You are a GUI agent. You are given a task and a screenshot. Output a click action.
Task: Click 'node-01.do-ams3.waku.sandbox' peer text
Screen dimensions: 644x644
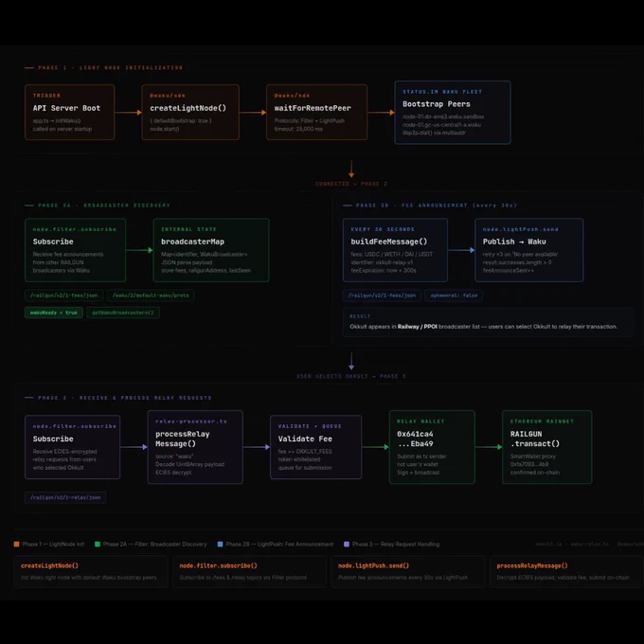(x=443, y=116)
